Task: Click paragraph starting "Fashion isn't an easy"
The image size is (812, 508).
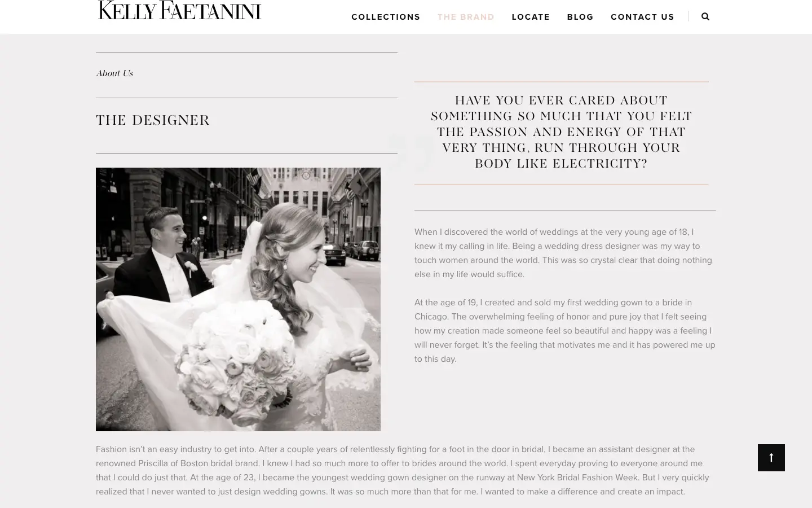Action: click(x=403, y=470)
